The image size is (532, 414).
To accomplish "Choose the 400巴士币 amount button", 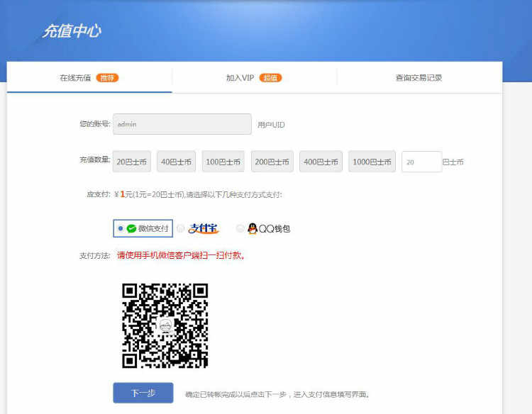I will pyautogui.click(x=321, y=162).
